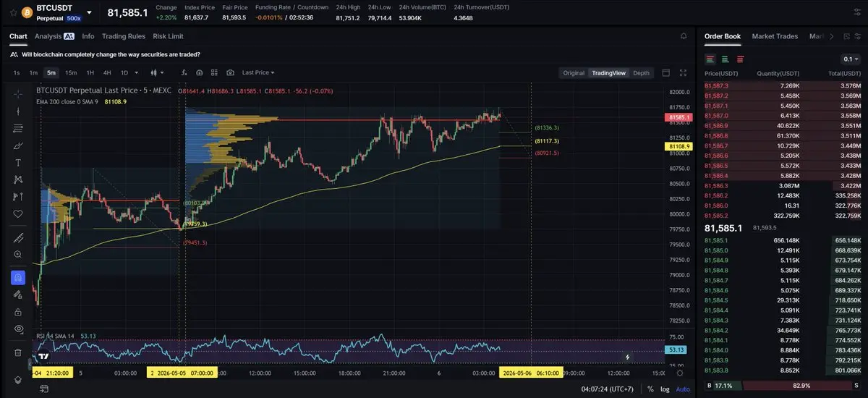This screenshot has width=868, height=398.
Task: Switch to TradingView chart view
Action: point(608,72)
